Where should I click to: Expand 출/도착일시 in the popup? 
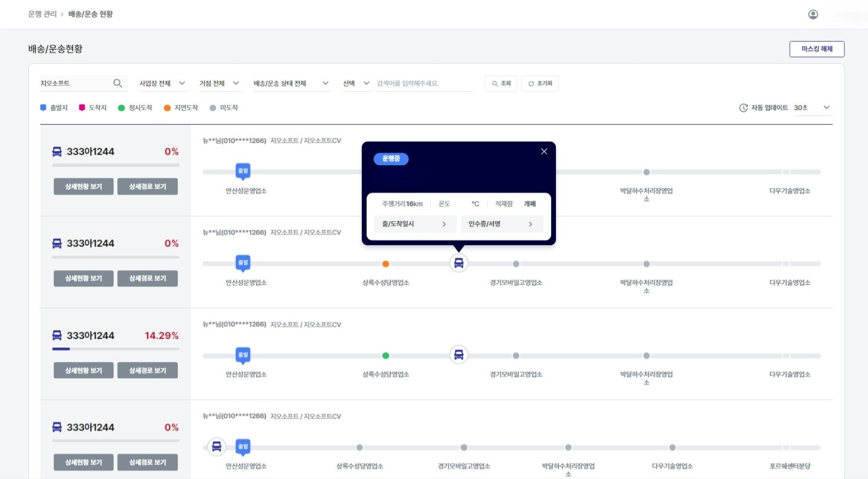click(414, 224)
